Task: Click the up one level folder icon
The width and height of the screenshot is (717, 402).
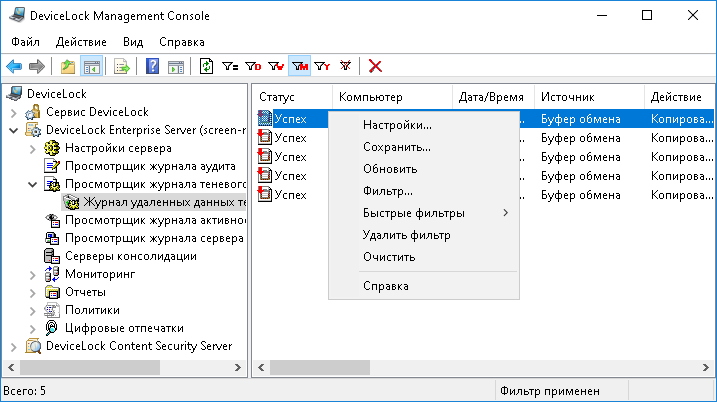Action: (x=68, y=67)
